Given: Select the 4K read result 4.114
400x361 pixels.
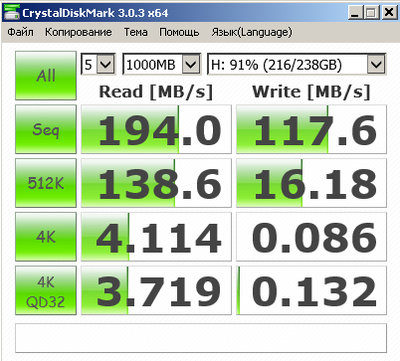Looking at the screenshot, I should click(156, 237).
